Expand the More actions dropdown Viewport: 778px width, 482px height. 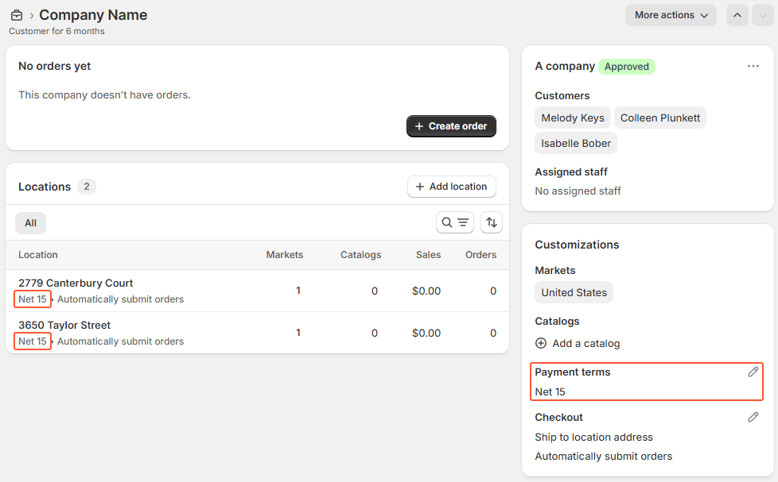point(671,15)
